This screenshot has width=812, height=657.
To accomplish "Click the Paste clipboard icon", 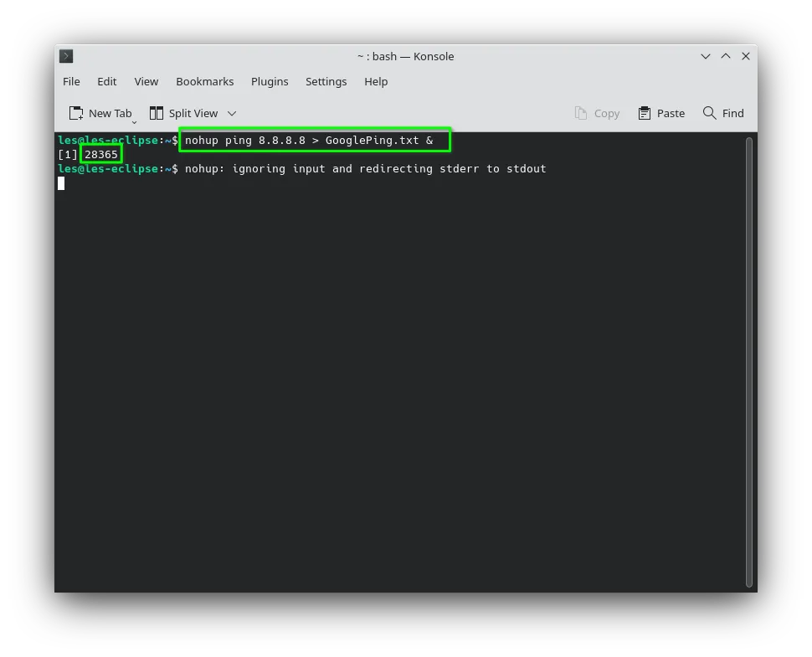I will pyautogui.click(x=645, y=113).
